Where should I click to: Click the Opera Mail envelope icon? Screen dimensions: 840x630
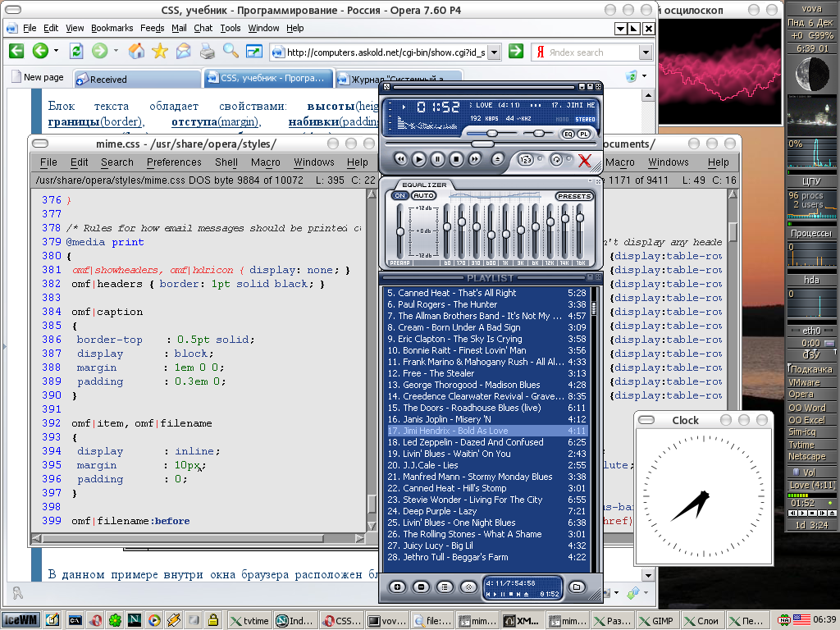pos(183,52)
